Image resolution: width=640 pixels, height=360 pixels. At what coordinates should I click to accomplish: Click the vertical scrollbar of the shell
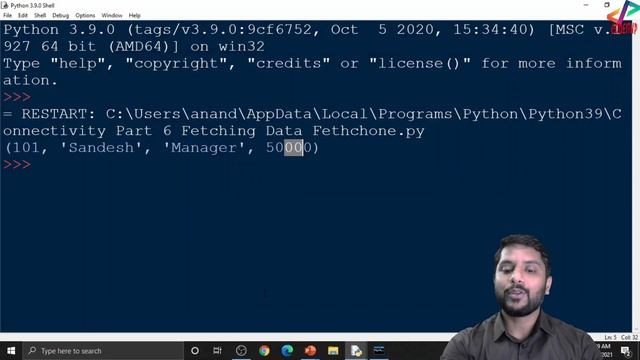(x=636, y=176)
